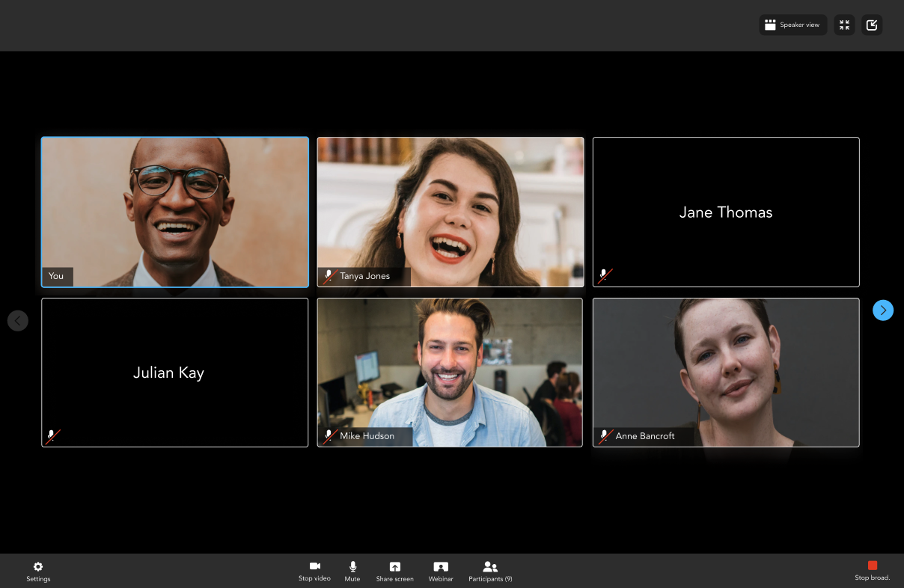
Task: Select the Share screen icon
Action: pos(394,566)
